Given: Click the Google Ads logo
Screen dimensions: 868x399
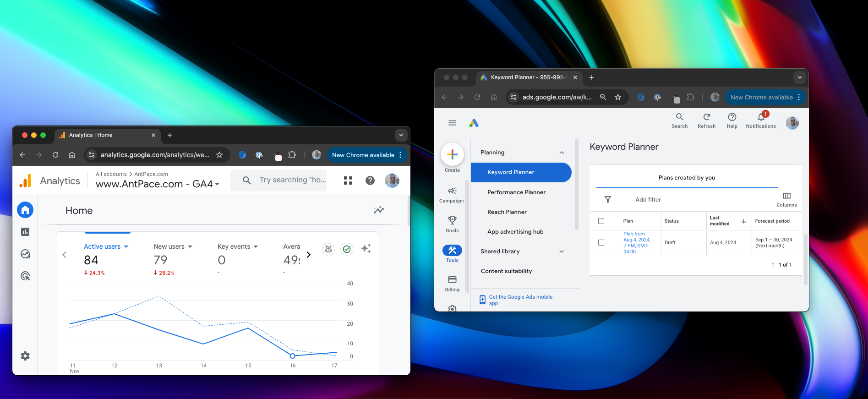Looking at the screenshot, I should (474, 123).
